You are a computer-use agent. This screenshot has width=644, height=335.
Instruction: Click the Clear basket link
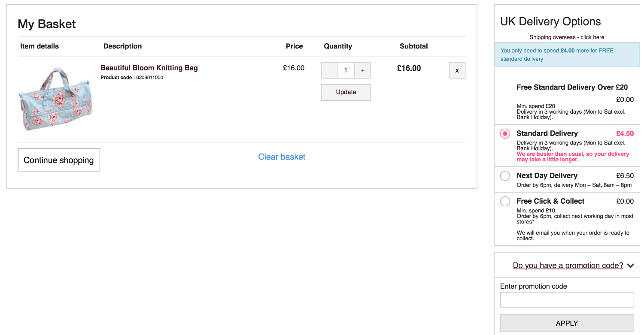pos(282,157)
